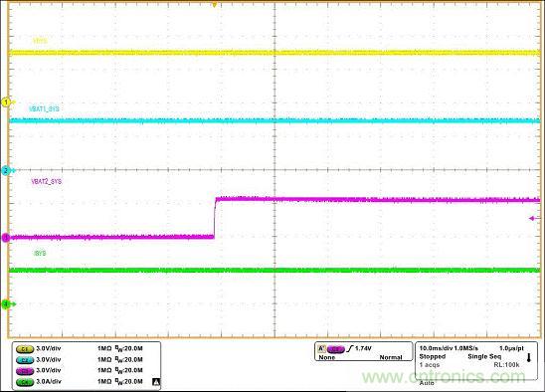Click the rising edge trigger slope icon
The image size is (545, 392).
pos(350,348)
